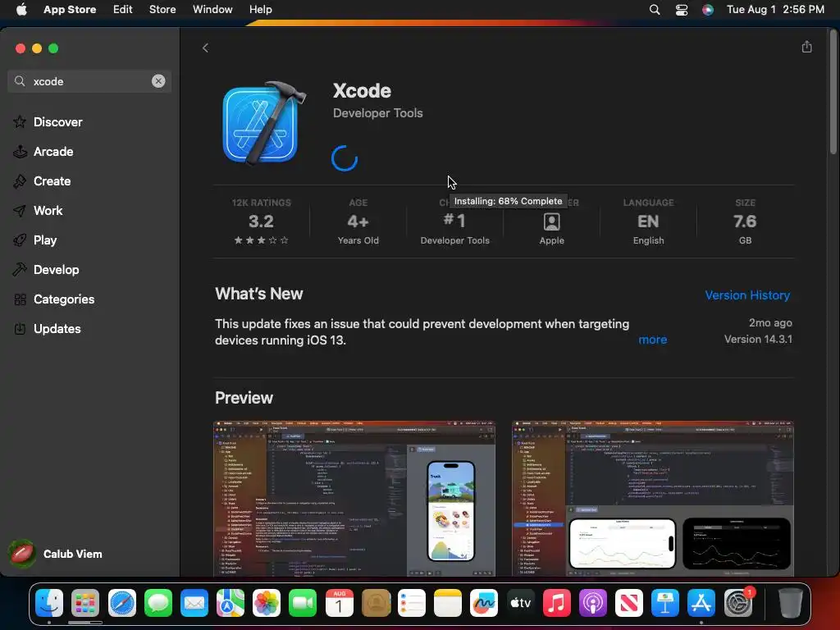Click the Version 14.3.1 text
The width and height of the screenshot is (840, 630).
pyautogui.click(x=758, y=339)
